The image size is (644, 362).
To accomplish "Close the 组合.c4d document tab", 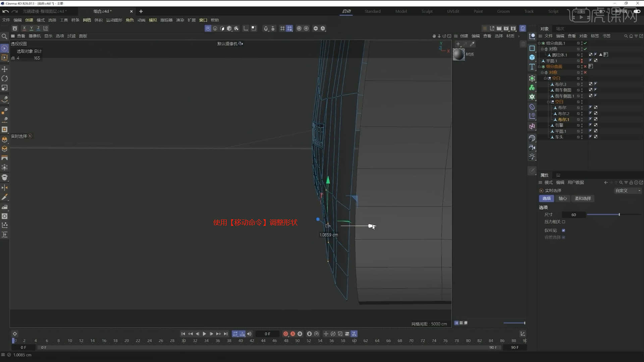I will tap(131, 11).
